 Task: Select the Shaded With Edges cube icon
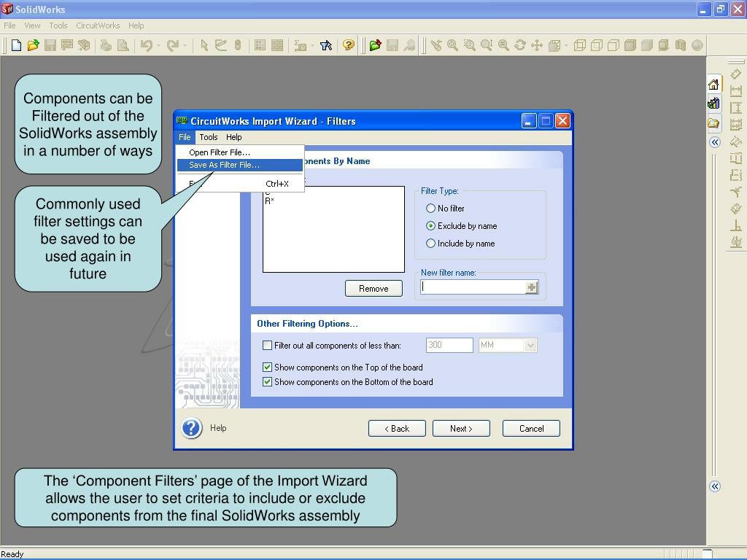(x=630, y=45)
